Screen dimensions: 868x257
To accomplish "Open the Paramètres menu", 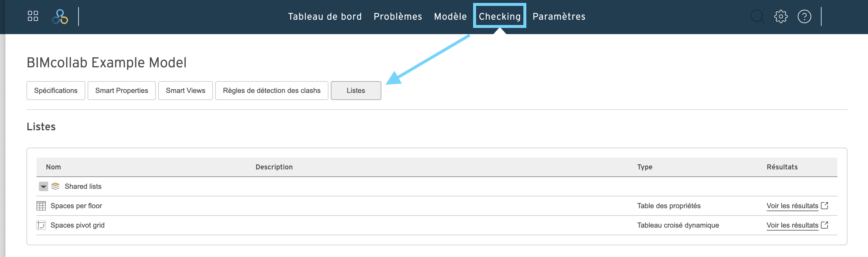I will 559,16.
